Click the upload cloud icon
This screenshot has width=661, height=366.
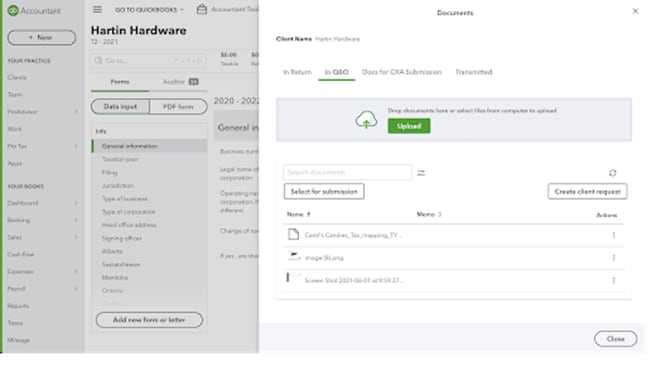(x=366, y=120)
